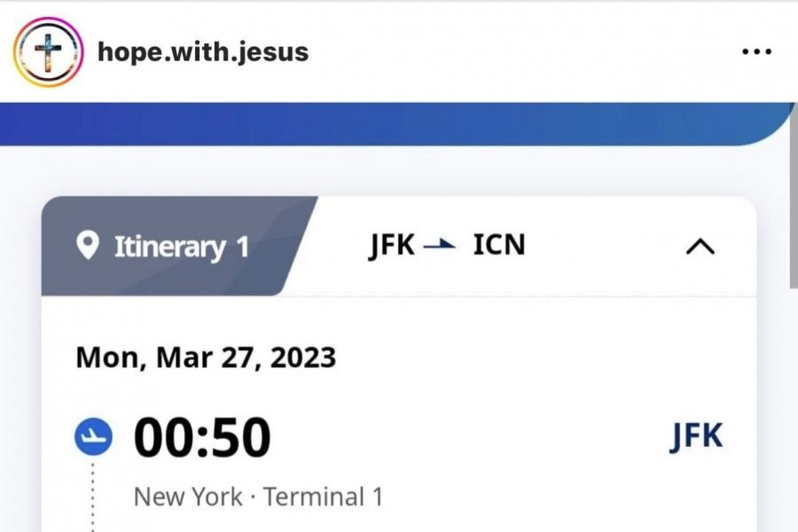The image size is (798, 532).
Task: Click the ICN destination code
Action: (x=498, y=246)
